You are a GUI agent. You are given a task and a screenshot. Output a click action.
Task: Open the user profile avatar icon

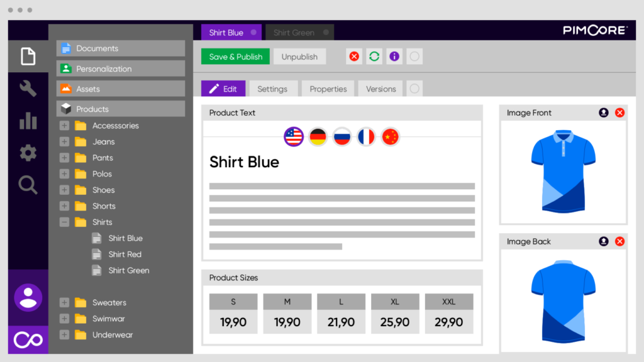pyautogui.click(x=28, y=297)
